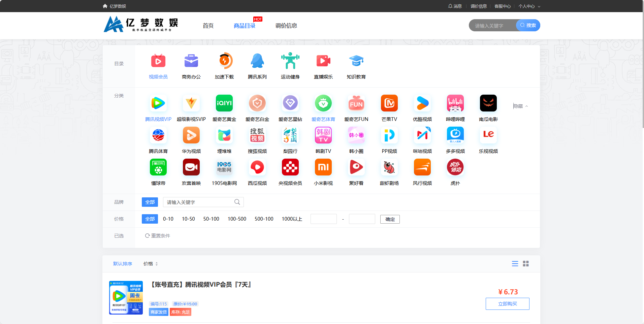Screen dimensions: 644x324
Task: Switch to grid view layout
Action: [526, 264]
